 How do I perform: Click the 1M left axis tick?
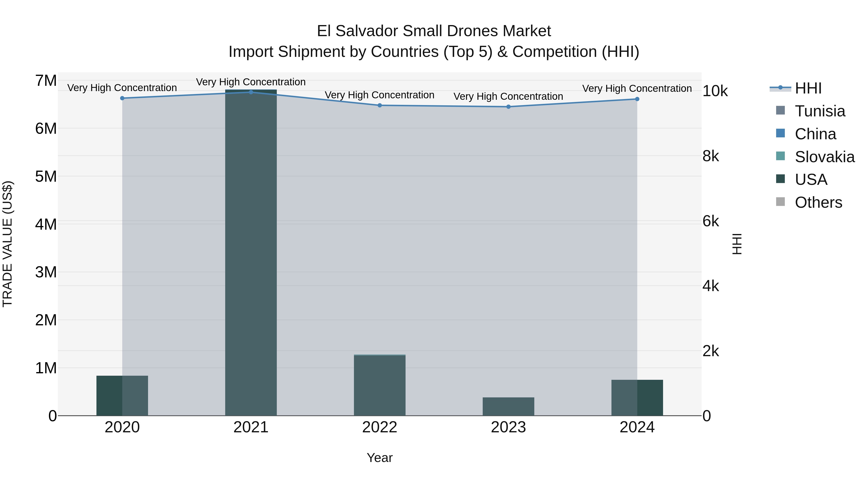coord(46,368)
